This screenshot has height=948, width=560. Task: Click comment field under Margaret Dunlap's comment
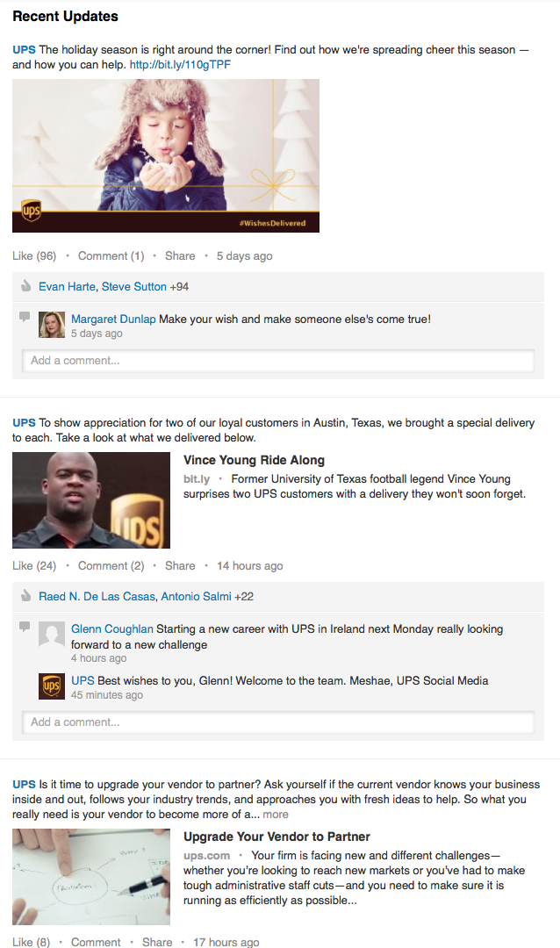point(277,361)
